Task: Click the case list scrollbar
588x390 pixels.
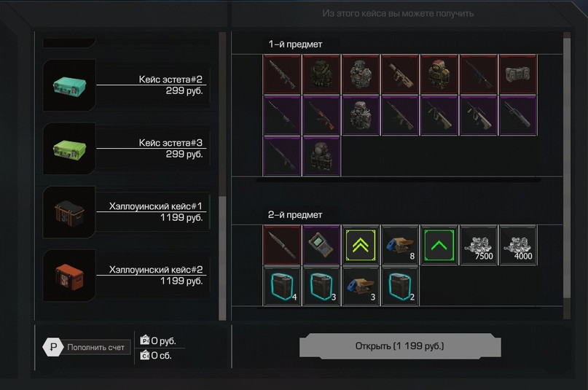Action: point(222,176)
